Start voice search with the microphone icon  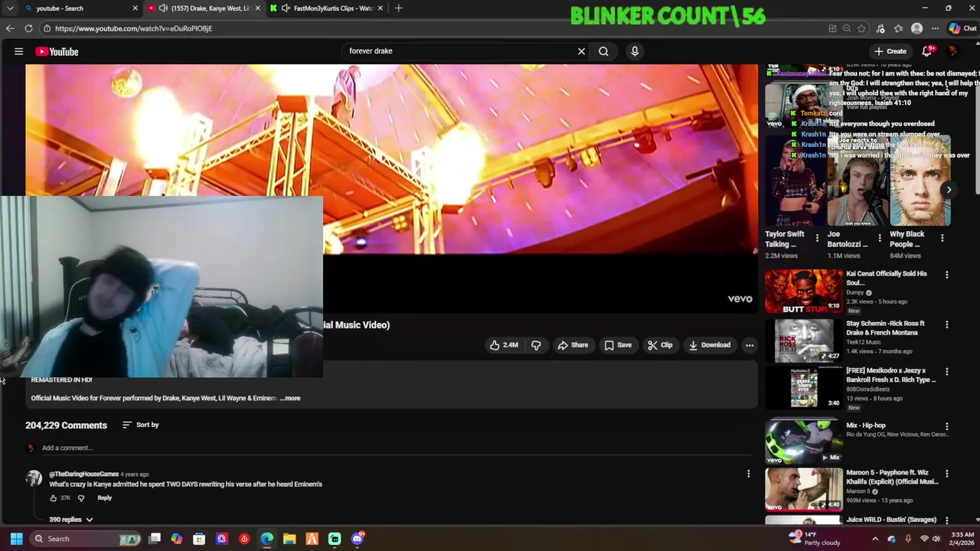635,51
